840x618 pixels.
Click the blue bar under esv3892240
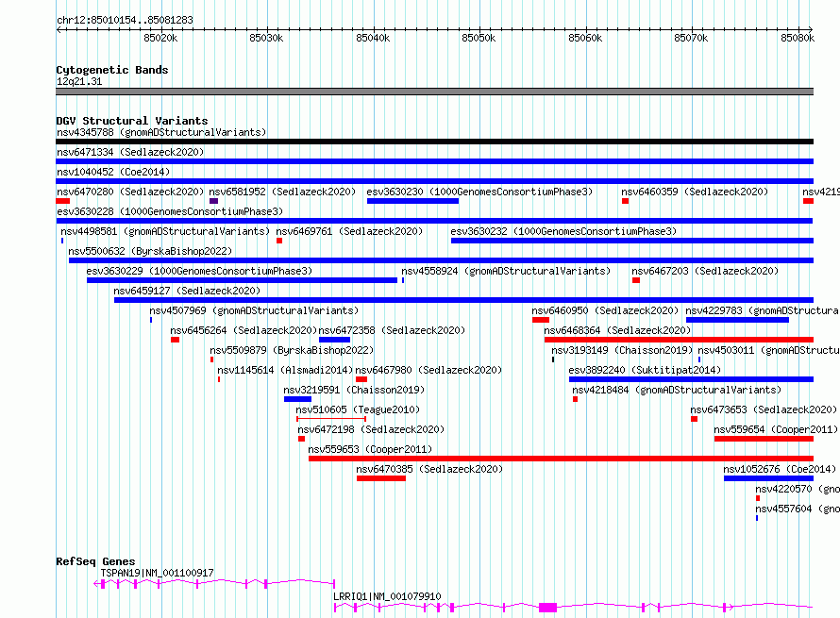click(691, 379)
